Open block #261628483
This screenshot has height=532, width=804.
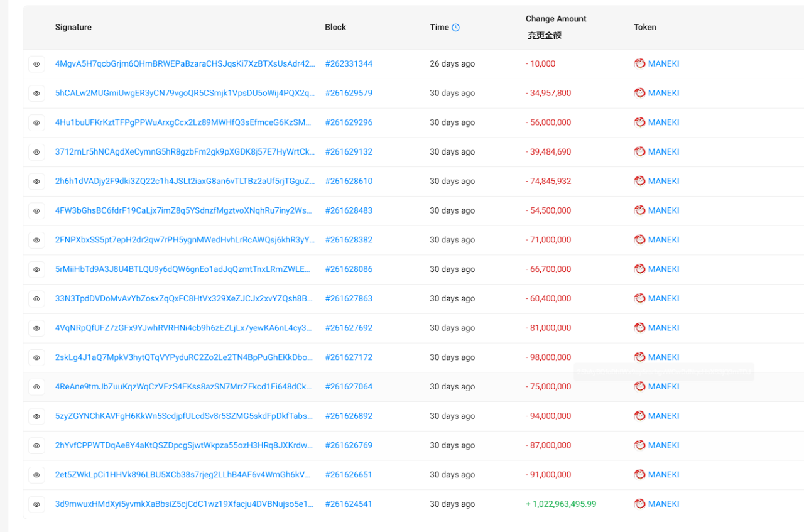point(349,210)
